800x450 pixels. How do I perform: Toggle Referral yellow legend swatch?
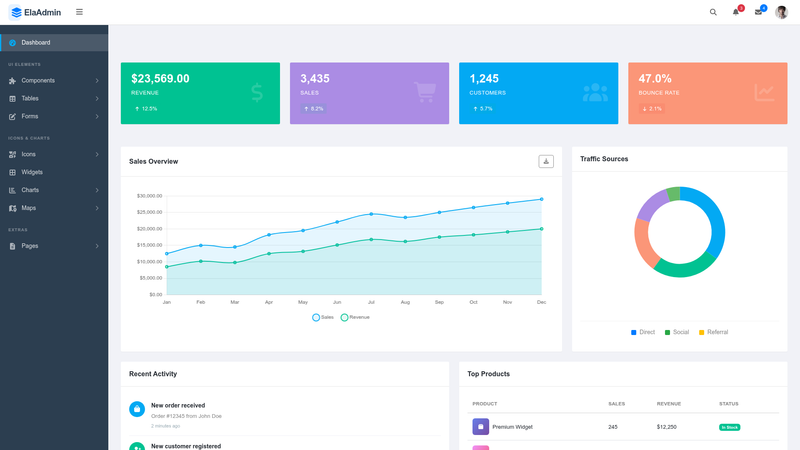[x=702, y=333]
